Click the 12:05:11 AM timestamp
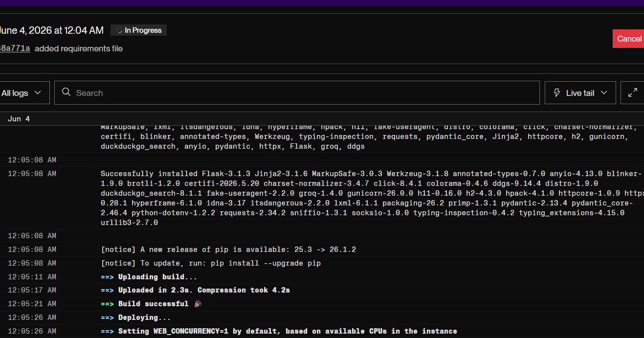This screenshot has width=644, height=338. click(x=32, y=277)
